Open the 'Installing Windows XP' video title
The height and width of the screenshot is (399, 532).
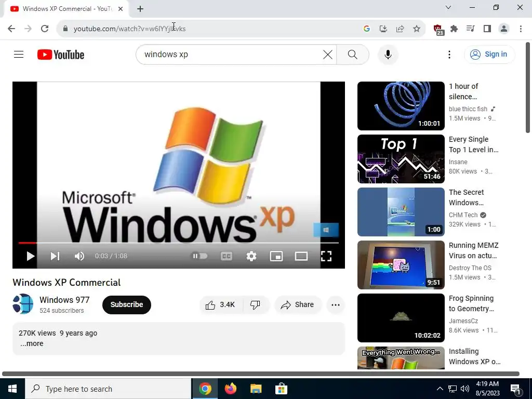coord(475,356)
